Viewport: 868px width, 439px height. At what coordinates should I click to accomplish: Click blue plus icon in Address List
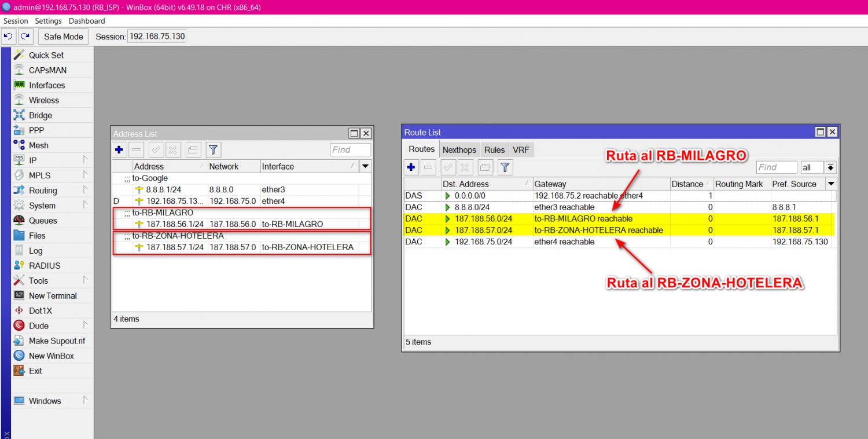pos(119,150)
